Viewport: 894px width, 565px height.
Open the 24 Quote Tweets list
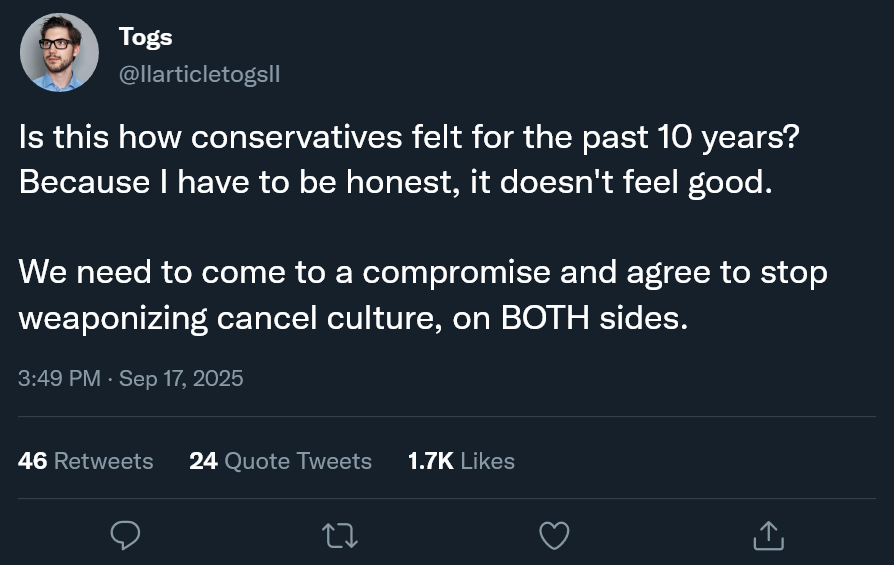click(280, 461)
